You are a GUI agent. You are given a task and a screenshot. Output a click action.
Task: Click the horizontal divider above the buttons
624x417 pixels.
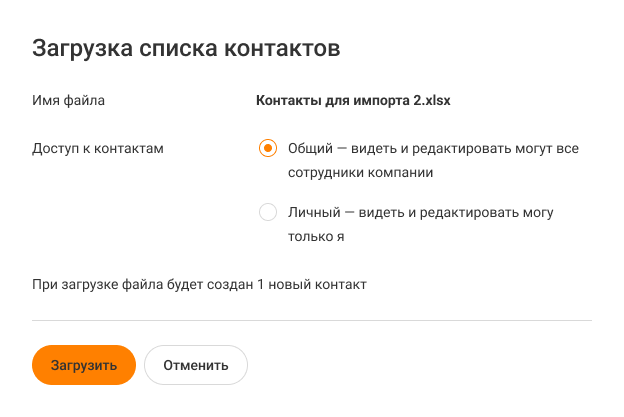pyautogui.click(x=312, y=320)
